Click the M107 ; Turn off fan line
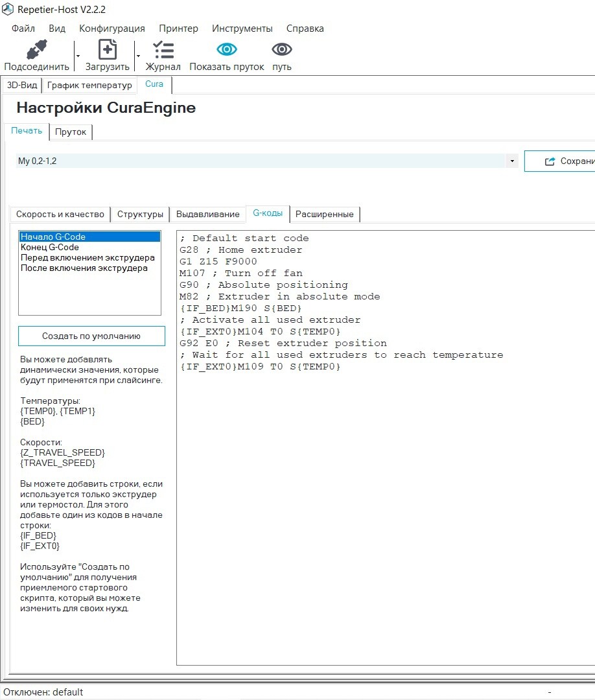This screenshot has height=700, width=595. pyautogui.click(x=241, y=274)
